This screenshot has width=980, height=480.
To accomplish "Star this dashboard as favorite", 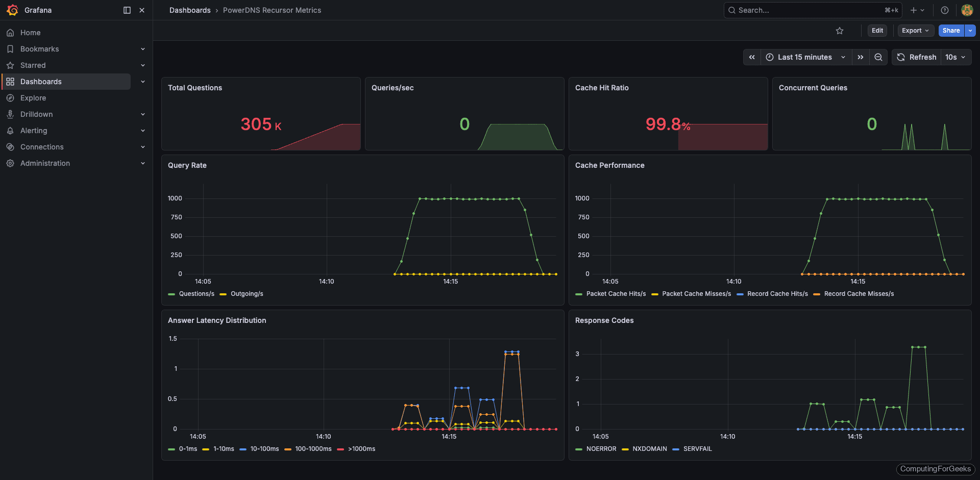I will (x=840, y=31).
